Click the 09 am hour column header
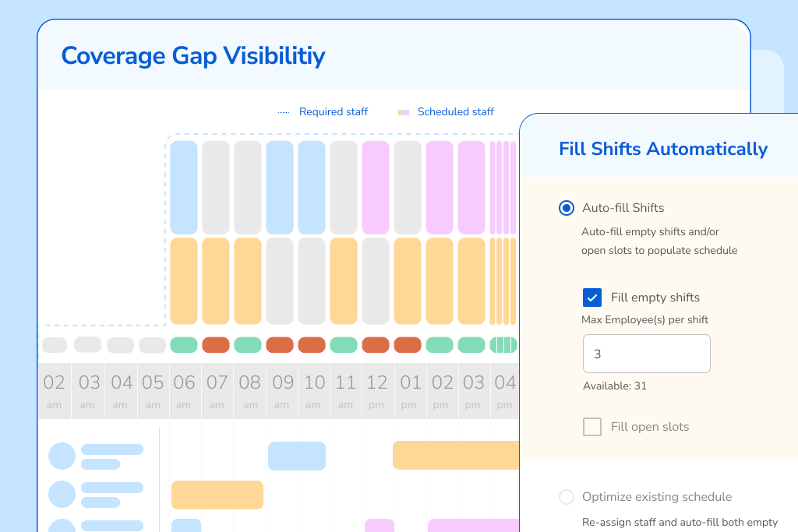The height and width of the screenshot is (532, 798). point(282,390)
